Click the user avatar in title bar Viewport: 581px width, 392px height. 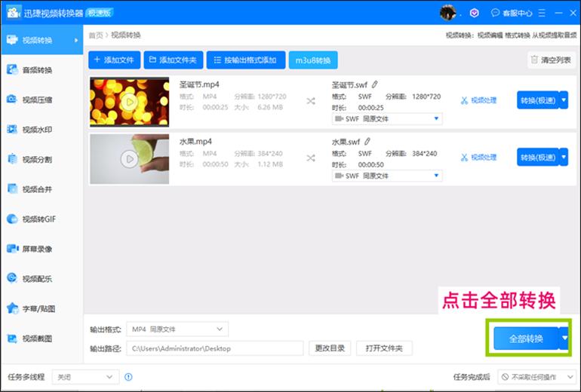point(447,13)
